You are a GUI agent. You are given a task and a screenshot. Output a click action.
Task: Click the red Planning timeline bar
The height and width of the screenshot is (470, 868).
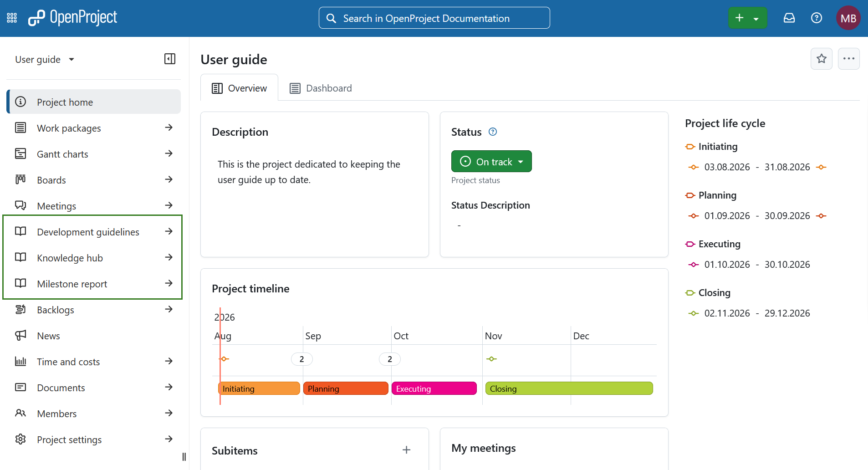(346, 388)
